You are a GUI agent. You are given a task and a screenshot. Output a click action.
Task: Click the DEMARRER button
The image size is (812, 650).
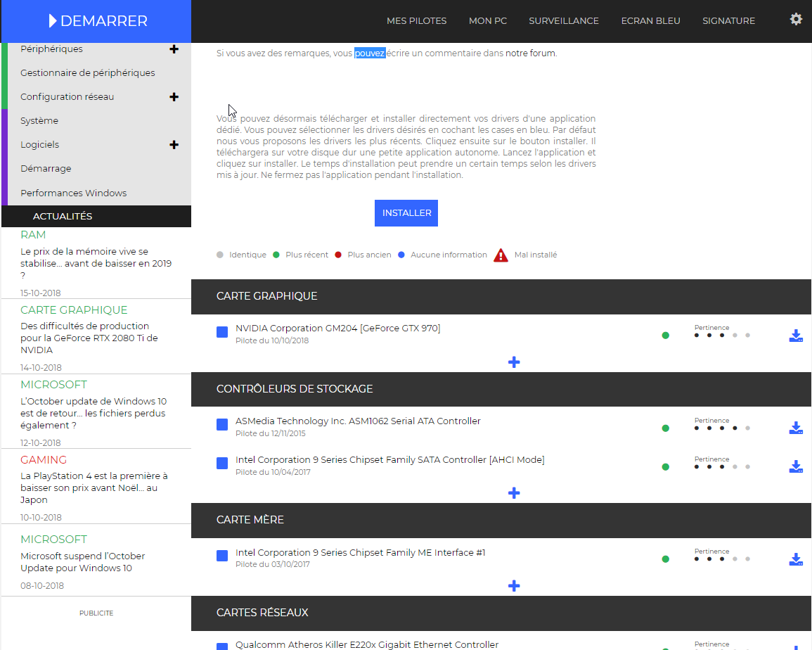tap(96, 21)
